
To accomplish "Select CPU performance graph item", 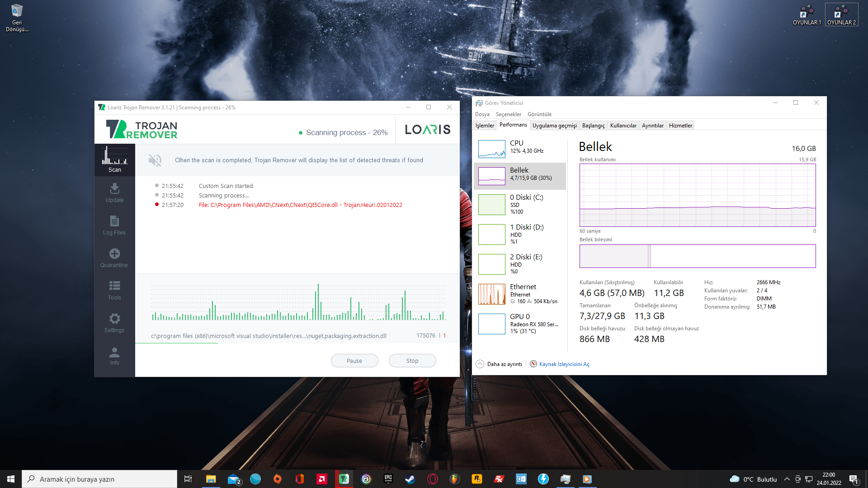I will click(520, 148).
